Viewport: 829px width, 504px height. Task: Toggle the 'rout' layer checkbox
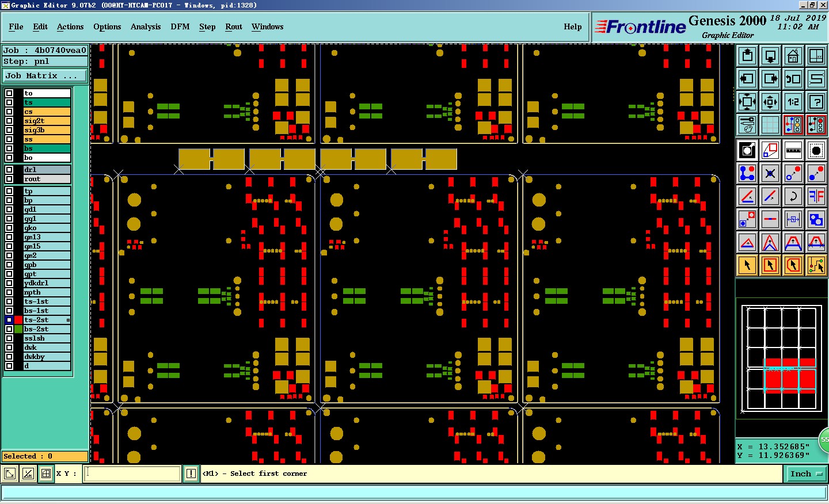coord(9,179)
